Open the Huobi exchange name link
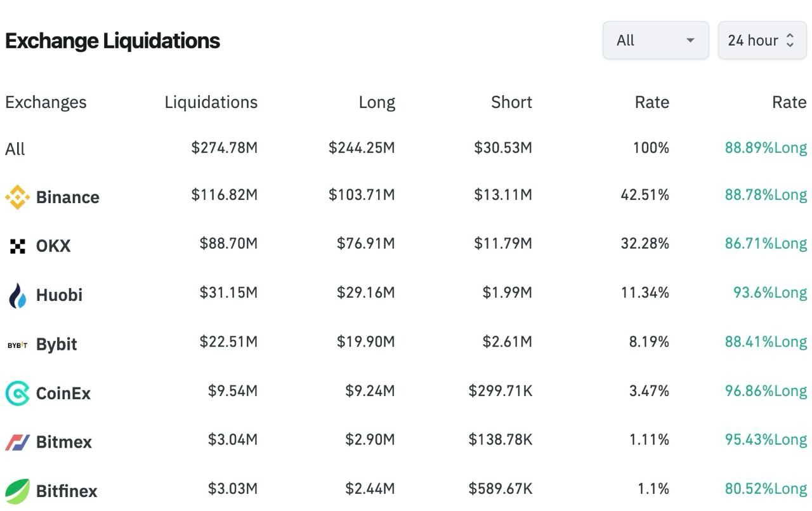This screenshot has height=511, width=812. 59,295
